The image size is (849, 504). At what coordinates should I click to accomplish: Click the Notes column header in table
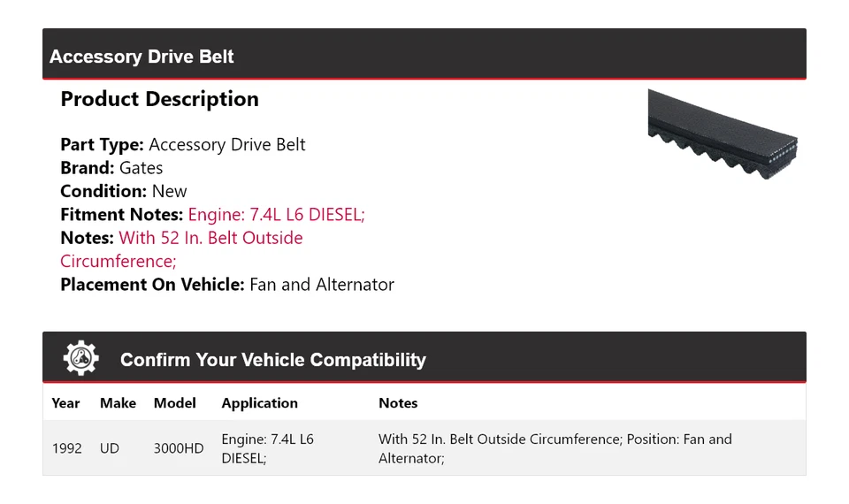(398, 403)
